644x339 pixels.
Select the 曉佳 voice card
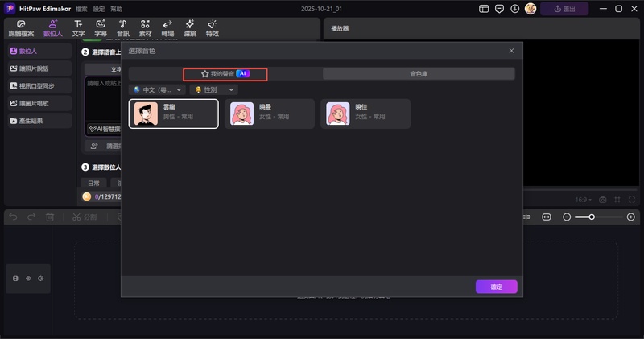tap(365, 114)
